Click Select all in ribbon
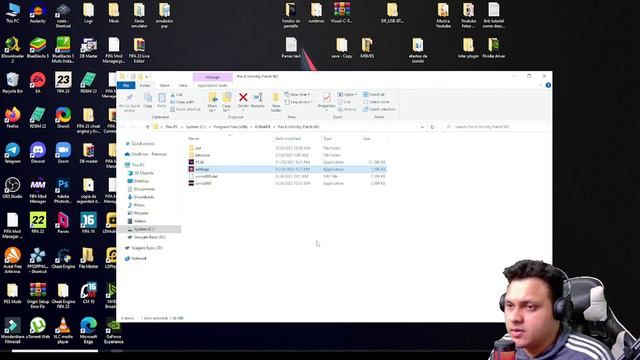The image size is (640, 360). click(x=374, y=95)
